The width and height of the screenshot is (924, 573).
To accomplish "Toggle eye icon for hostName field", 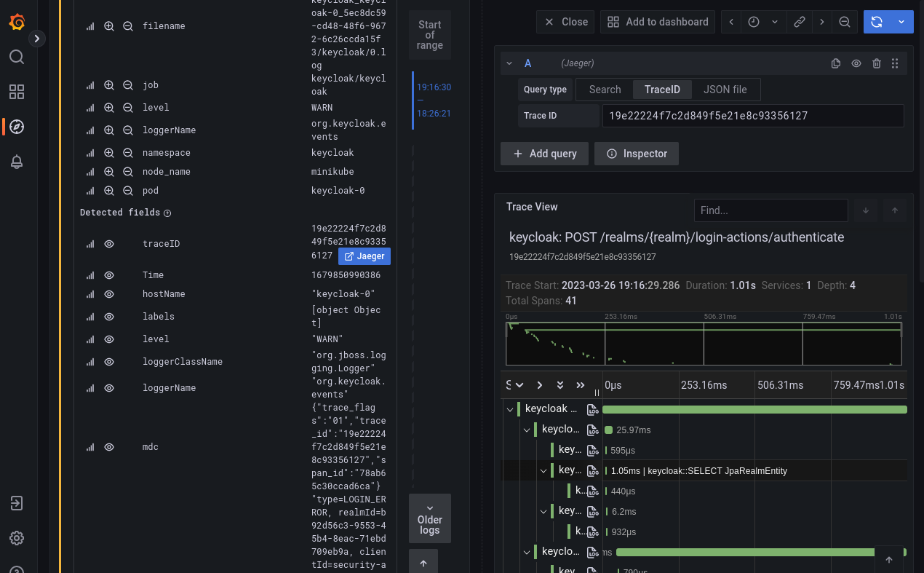I will click(109, 294).
